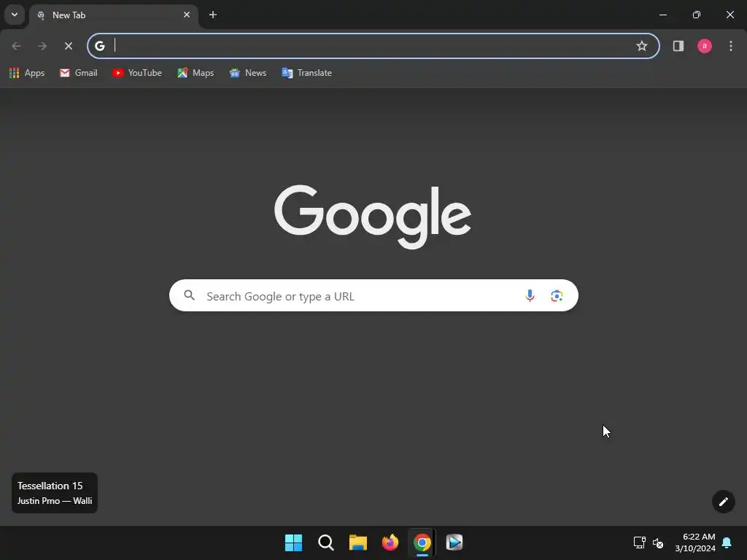Stop page loading with X button
The image size is (747, 560).
coord(69,46)
